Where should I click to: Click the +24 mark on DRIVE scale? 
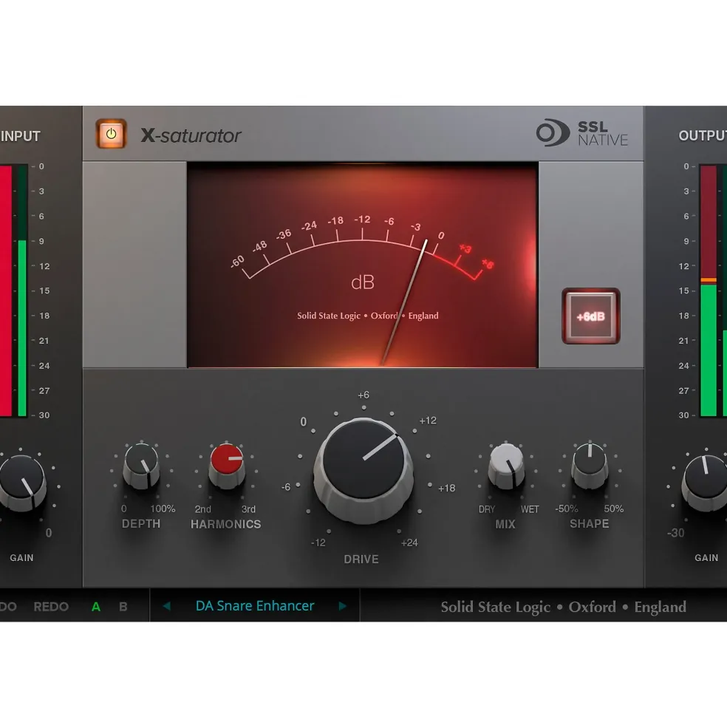(409, 542)
